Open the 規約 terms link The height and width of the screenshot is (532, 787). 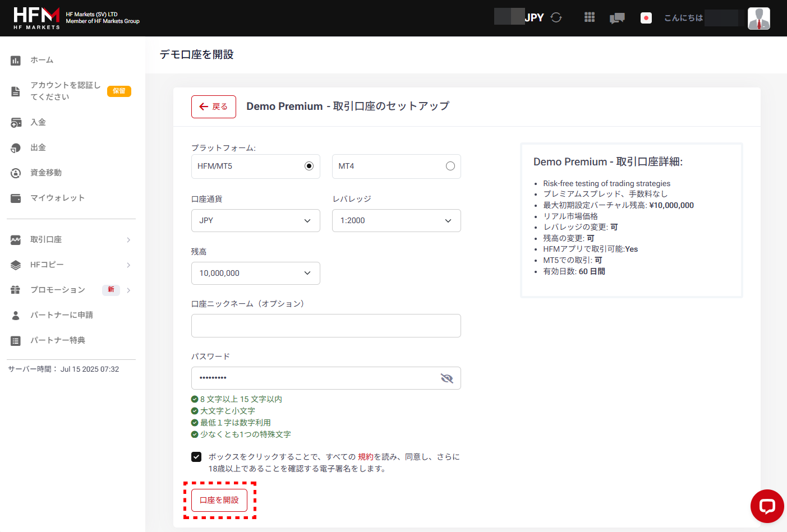pyautogui.click(x=366, y=457)
